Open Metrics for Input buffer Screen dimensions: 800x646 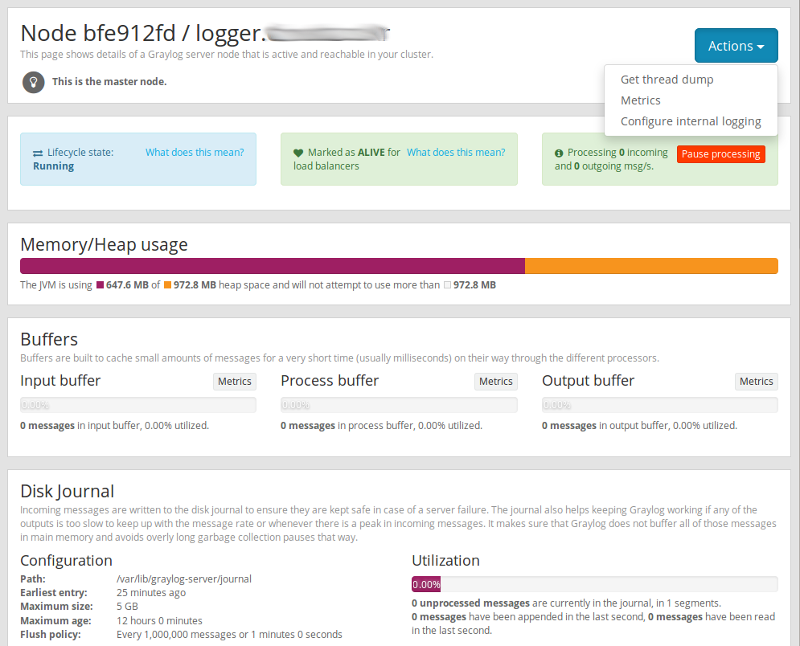[234, 381]
